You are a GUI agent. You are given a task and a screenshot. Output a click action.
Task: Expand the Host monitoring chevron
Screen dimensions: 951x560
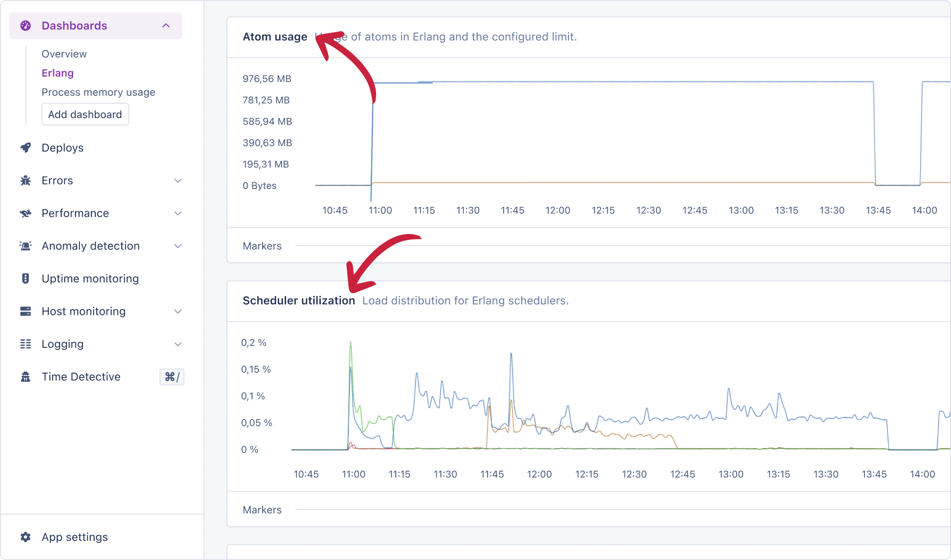pyautogui.click(x=178, y=312)
